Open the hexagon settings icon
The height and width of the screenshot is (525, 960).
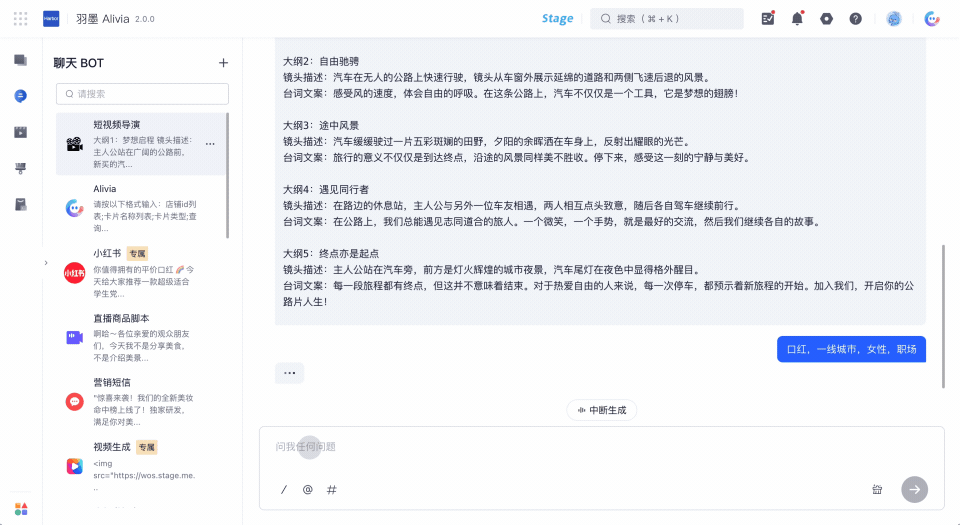827,18
